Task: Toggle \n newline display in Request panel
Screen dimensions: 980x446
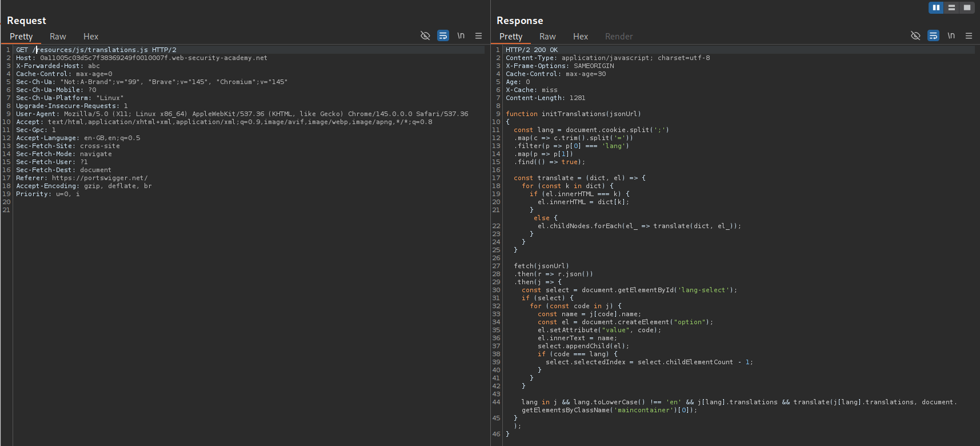Action: click(x=461, y=35)
